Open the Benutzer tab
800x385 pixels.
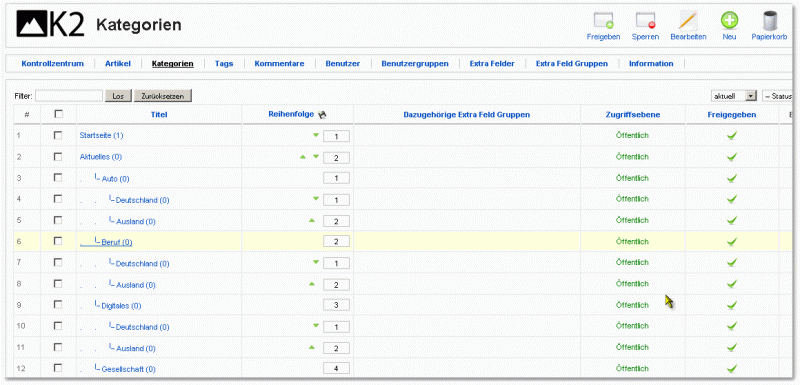[343, 64]
